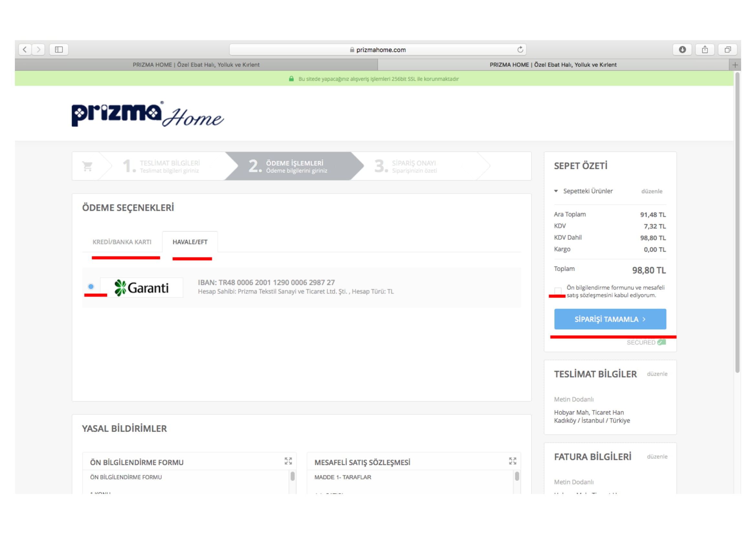Show all Safari tabs overview
This screenshot has width=756, height=534.
[728, 50]
